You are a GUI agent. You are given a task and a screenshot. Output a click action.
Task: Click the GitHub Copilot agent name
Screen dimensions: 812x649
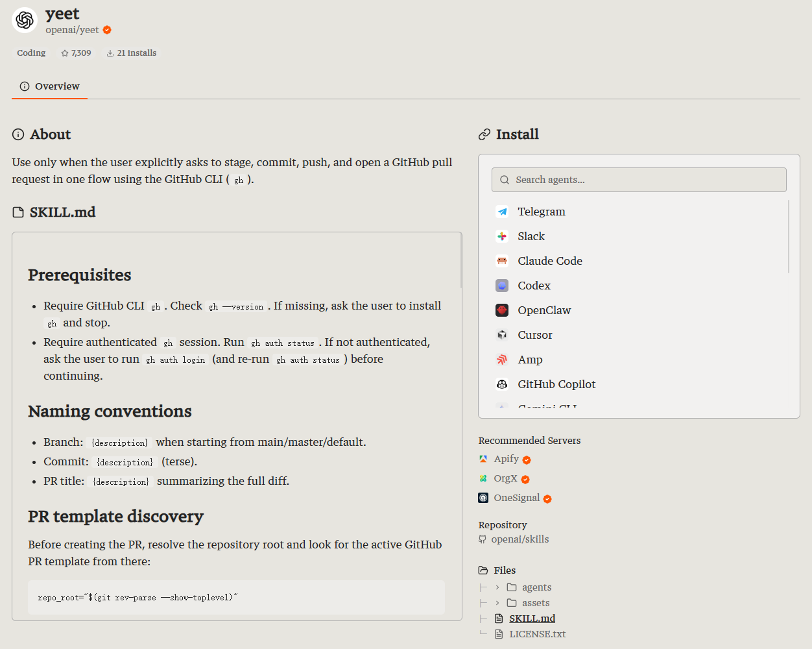coord(556,384)
